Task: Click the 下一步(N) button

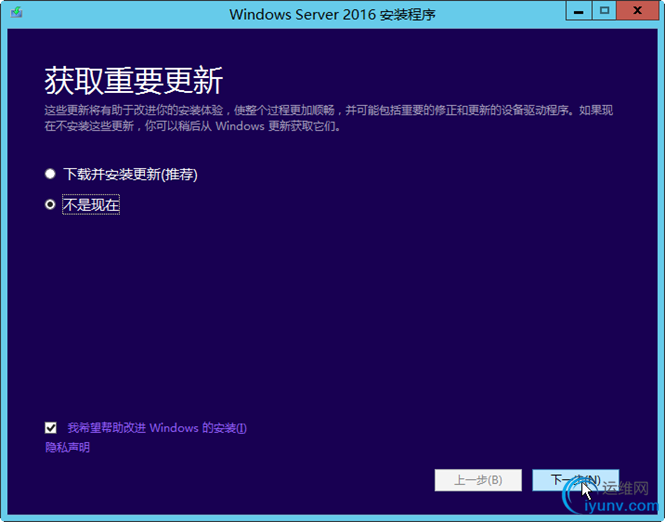Action: (x=576, y=480)
